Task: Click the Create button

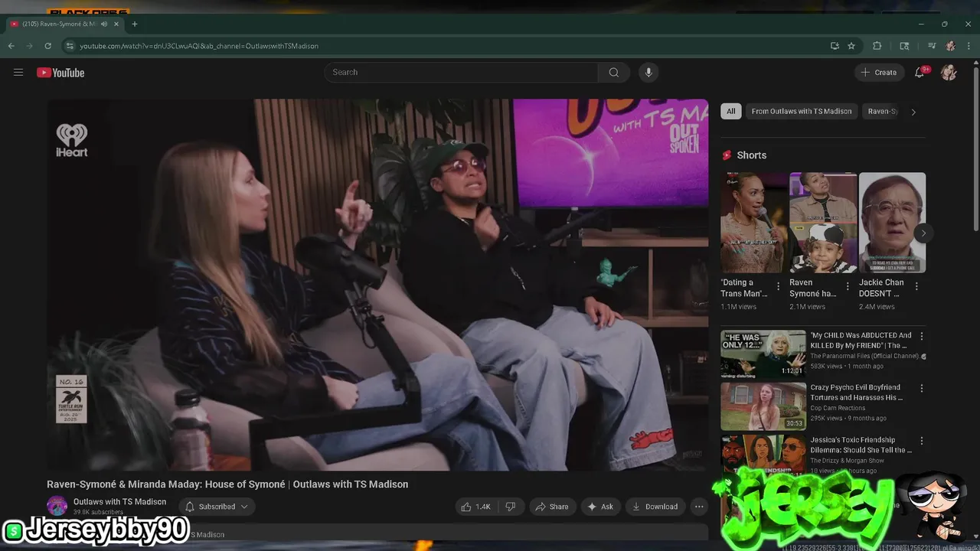Action: tap(879, 73)
